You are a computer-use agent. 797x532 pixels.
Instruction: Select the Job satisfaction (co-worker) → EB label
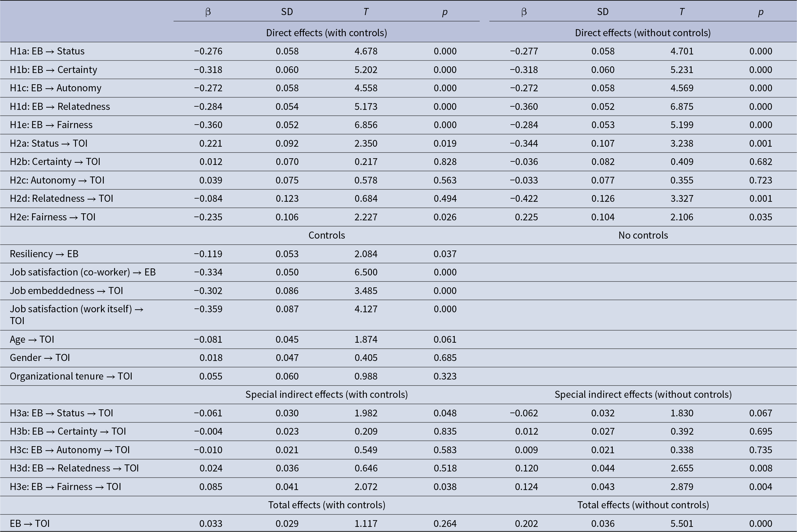click(82, 272)
